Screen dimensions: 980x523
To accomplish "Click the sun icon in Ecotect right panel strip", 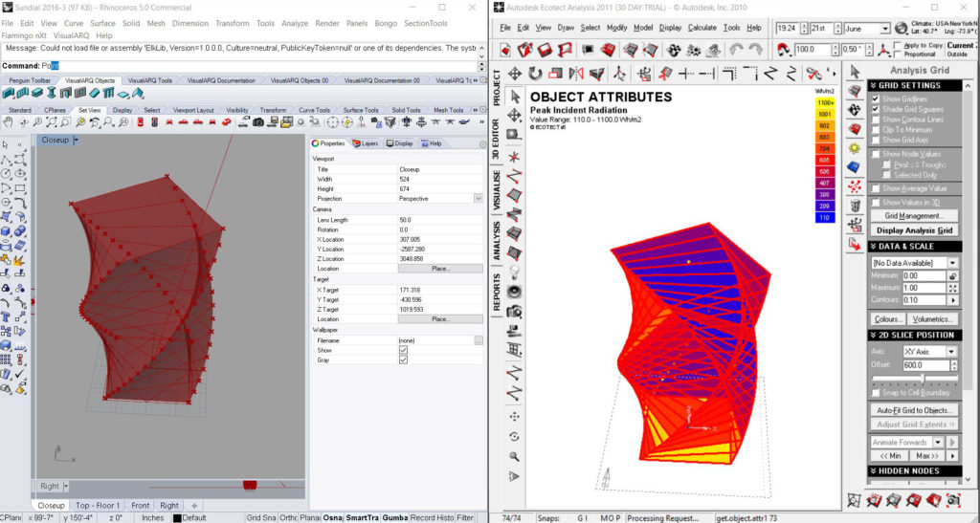I will 855,148.
